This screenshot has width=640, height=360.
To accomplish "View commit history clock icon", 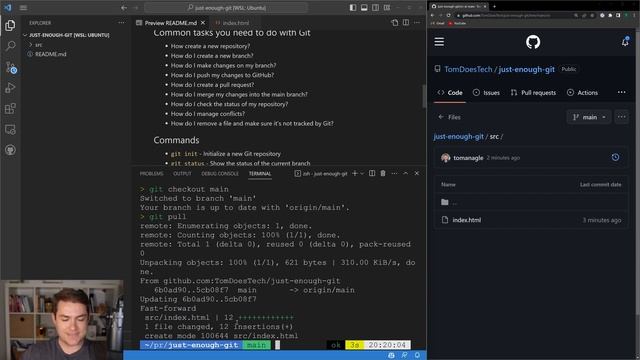I will pos(615,158).
